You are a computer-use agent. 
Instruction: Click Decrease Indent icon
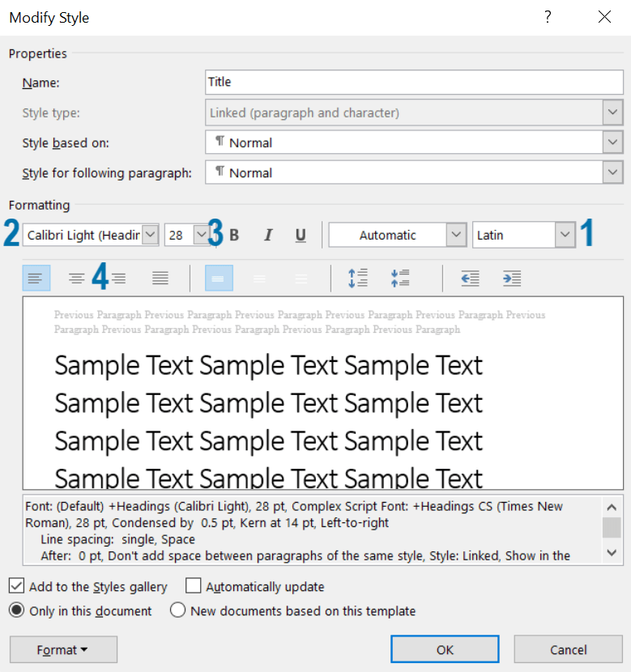[x=470, y=279]
